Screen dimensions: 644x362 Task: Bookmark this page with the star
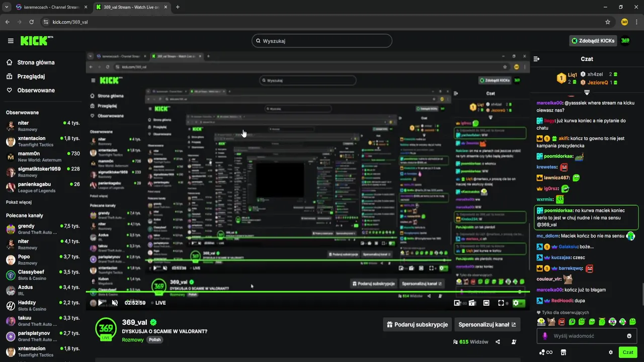pos(608,22)
